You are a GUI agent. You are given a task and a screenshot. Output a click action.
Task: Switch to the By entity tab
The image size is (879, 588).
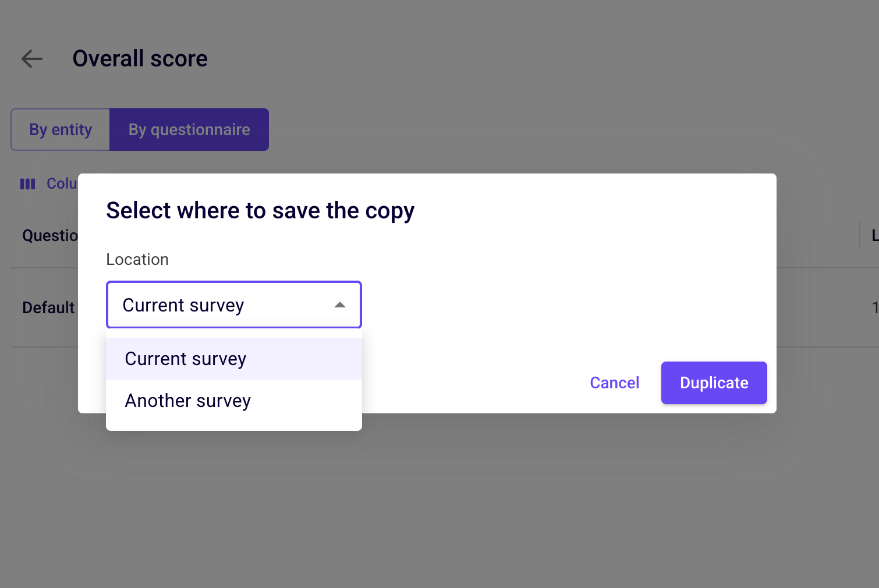(x=61, y=129)
